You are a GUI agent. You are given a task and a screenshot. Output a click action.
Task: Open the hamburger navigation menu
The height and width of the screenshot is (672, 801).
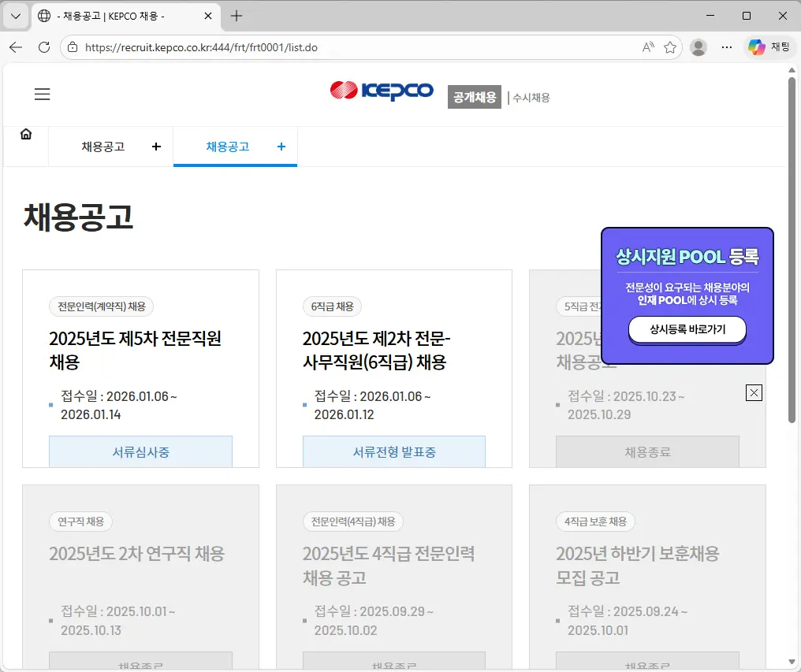click(42, 94)
